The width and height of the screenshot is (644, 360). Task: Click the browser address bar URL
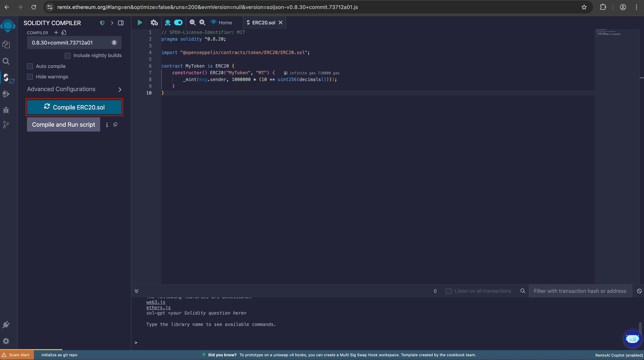coord(207,7)
